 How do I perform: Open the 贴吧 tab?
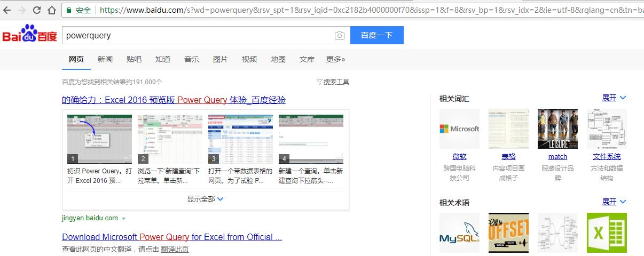click(134, 59)
